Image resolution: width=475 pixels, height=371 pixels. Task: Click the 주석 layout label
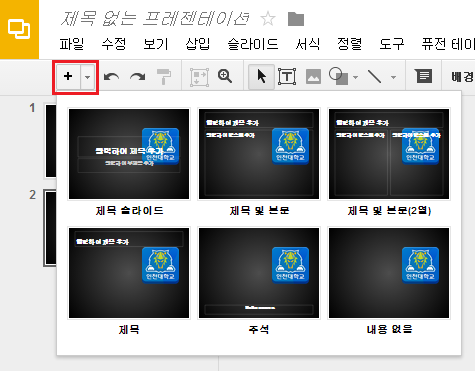[x=259, y=330]
